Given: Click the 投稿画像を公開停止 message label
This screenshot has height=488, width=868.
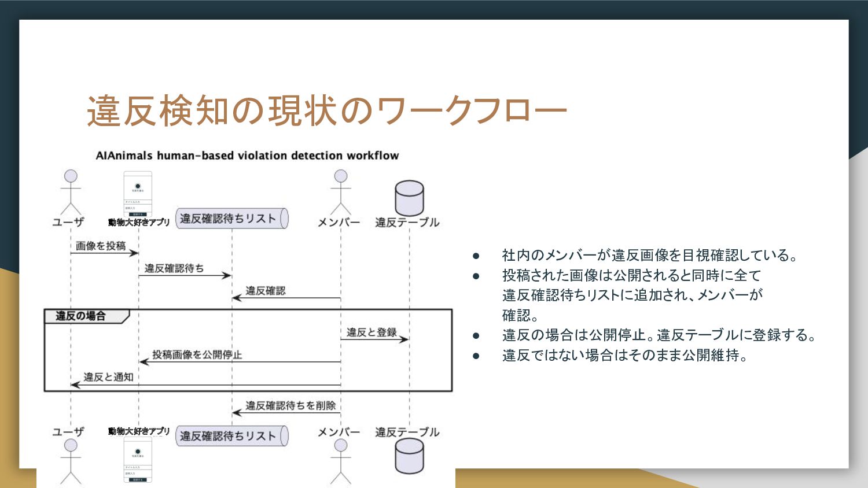Looking at the screenshot, I should [197, 354].
